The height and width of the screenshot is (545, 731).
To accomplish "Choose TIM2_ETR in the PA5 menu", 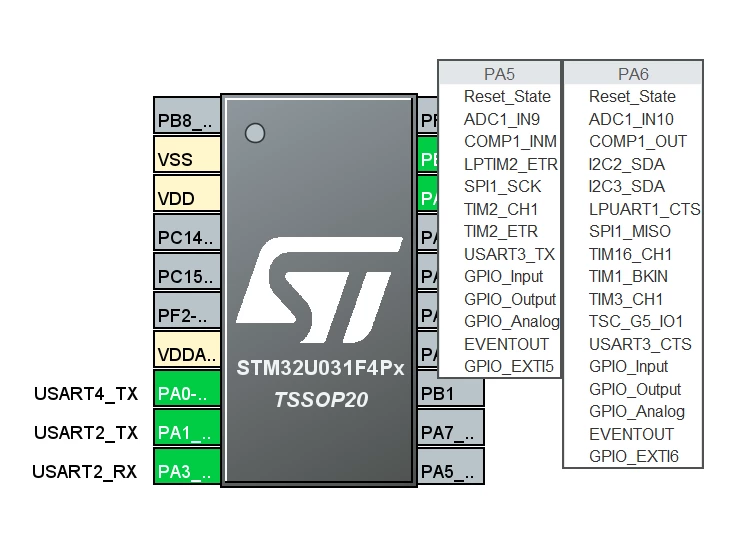I will (x=499, y=231).
